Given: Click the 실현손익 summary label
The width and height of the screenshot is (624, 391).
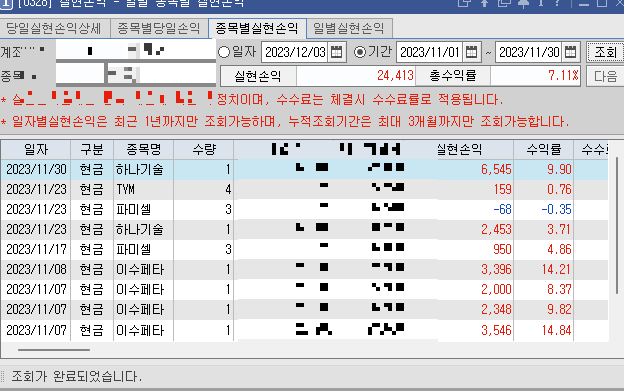Looking at the screenshot, I should pos(258,76).
